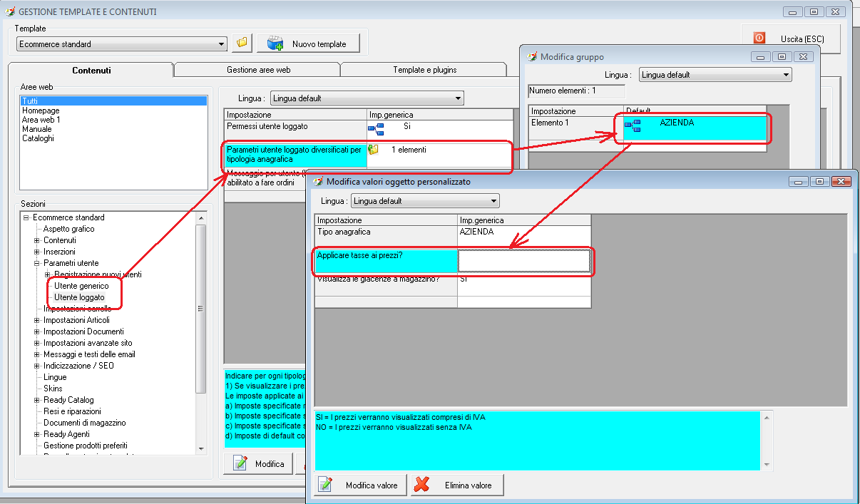
Task: Select Tutti in the Aree web list
Action: tap(114, 101)
